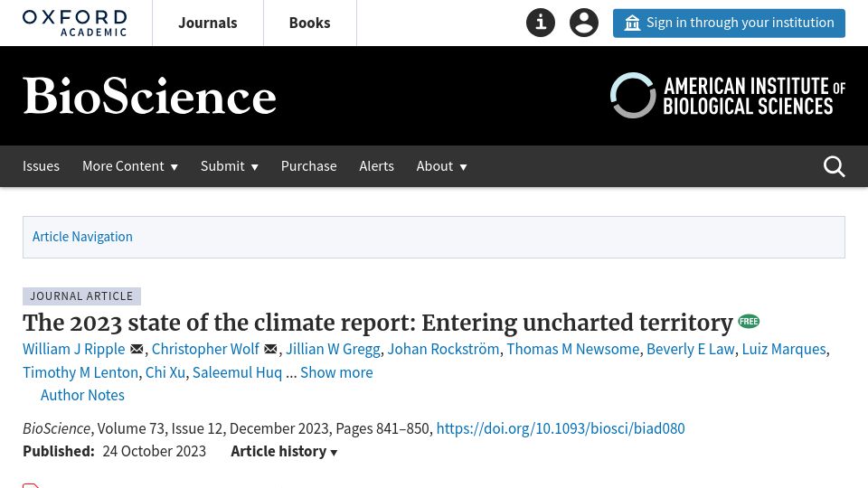Open author Beverly E Law
Screen dimensions: 868x488
(691, 349)
